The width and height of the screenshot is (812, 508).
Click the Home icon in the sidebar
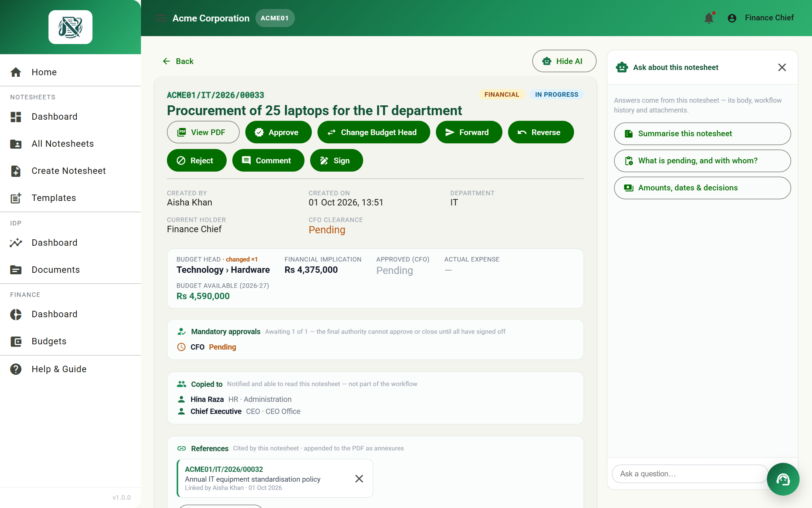pyautogui.click(x=16, y=72)
